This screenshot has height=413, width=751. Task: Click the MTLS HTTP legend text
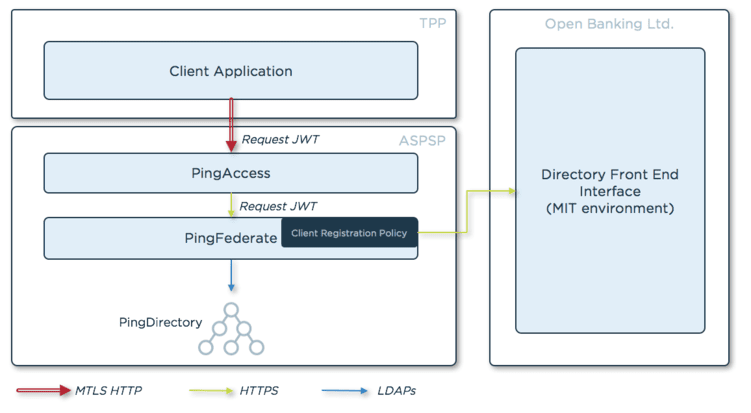click(108, 390)
